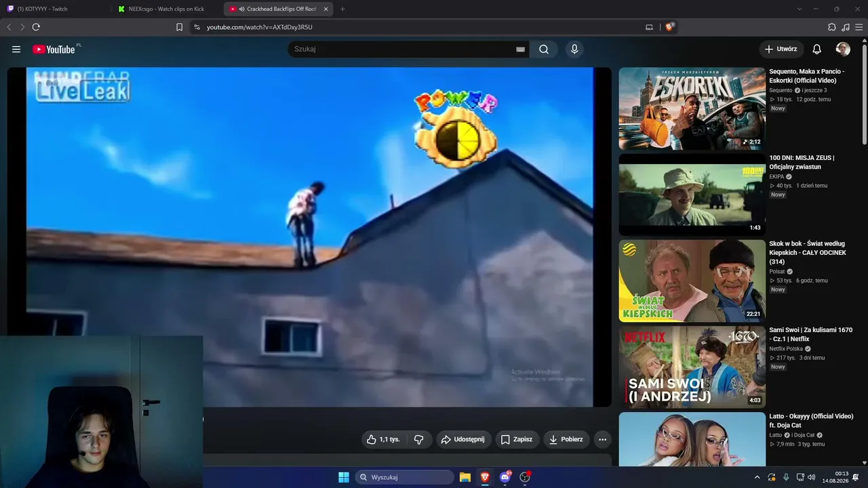Open 100 DNI: MISJA ZEUS video title

click(802, 162)
